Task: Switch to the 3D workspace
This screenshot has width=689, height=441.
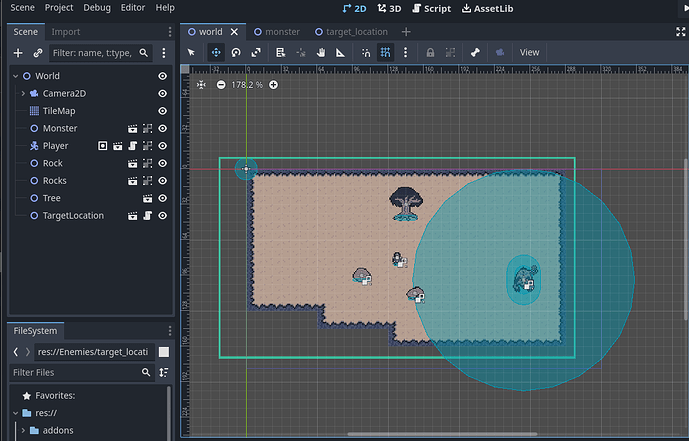Action: 389,9
